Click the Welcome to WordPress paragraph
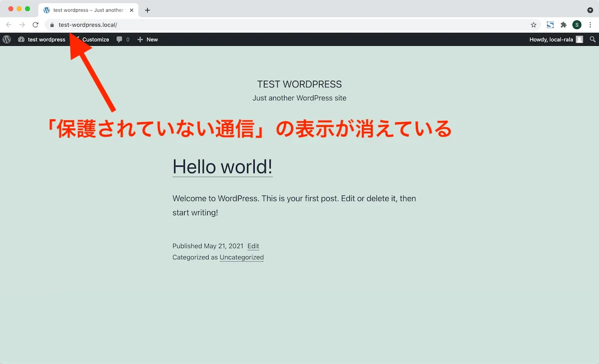 tap(294, 205)
